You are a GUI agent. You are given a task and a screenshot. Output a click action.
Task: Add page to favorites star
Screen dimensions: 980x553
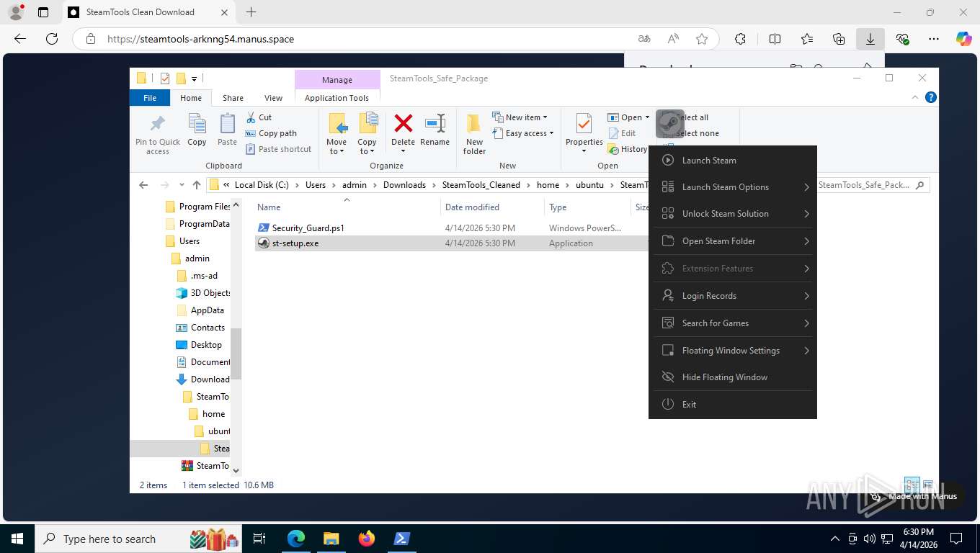pos(702,39)
